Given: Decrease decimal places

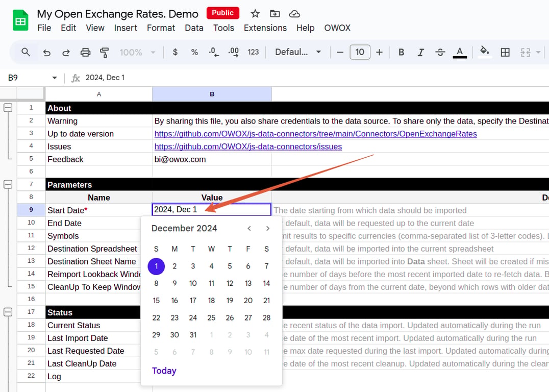Looking at the screenshot, I should (x=214, y=52).
